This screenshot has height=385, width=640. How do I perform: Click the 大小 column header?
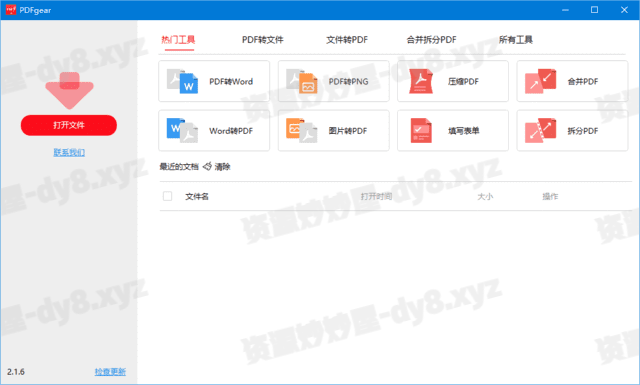[485, 196]
